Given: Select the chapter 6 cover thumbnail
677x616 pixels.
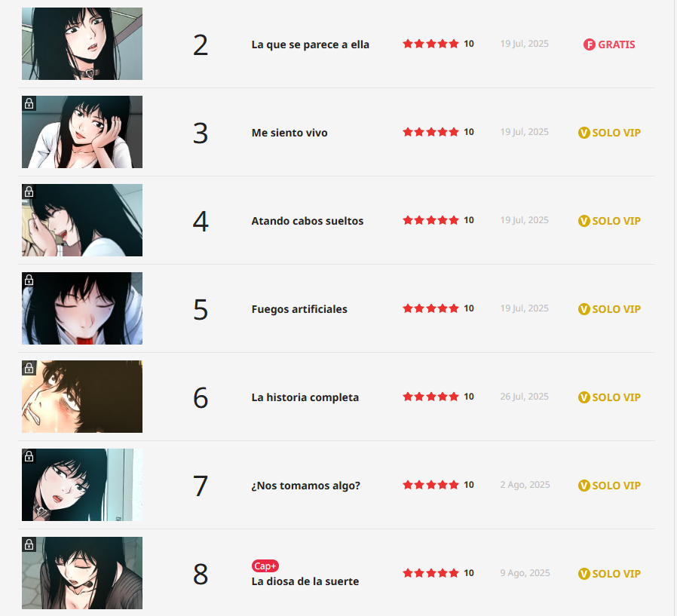Looking at the screenshot, I should click(x=82, y=397).
